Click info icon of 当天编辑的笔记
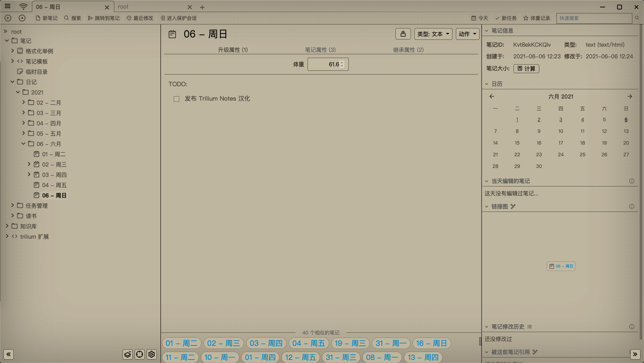Viewport: 644px width, 363px height. point(632,181)
